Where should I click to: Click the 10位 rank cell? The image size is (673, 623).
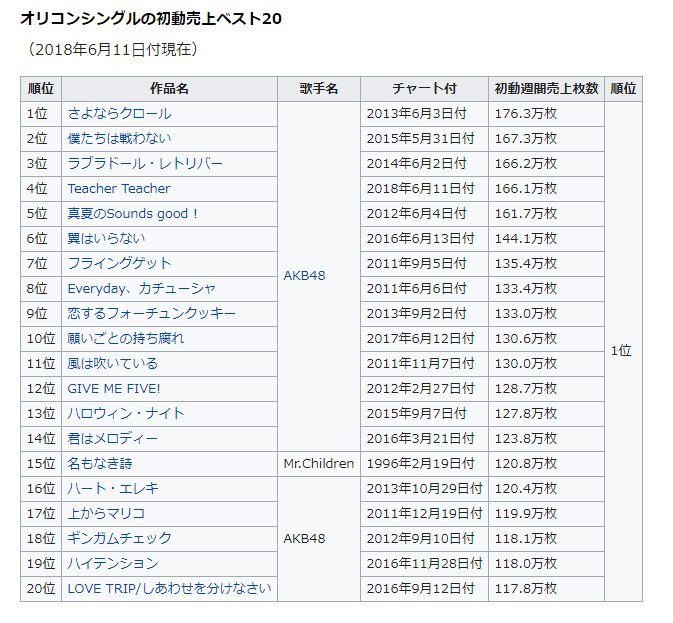[x=41, y=338]
